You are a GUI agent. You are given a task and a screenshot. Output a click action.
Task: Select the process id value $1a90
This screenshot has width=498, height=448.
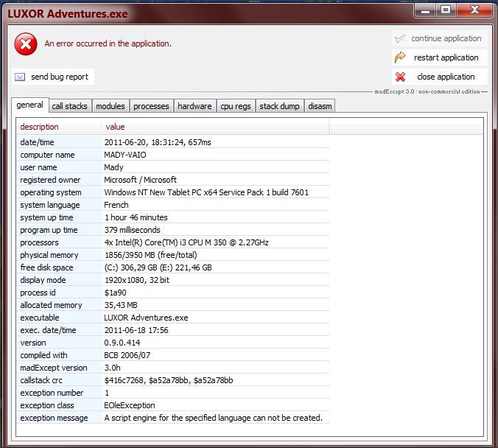[115, 293]
